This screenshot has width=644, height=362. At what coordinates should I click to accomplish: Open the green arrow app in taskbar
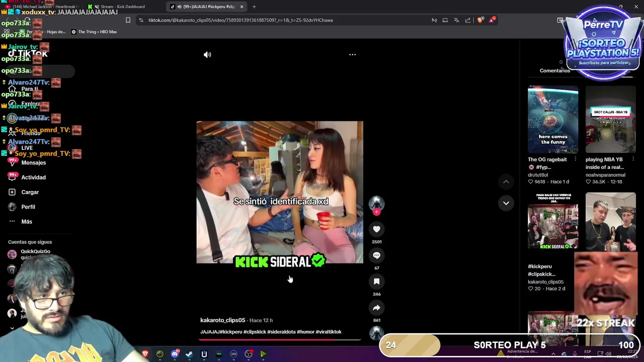(263, 354)
